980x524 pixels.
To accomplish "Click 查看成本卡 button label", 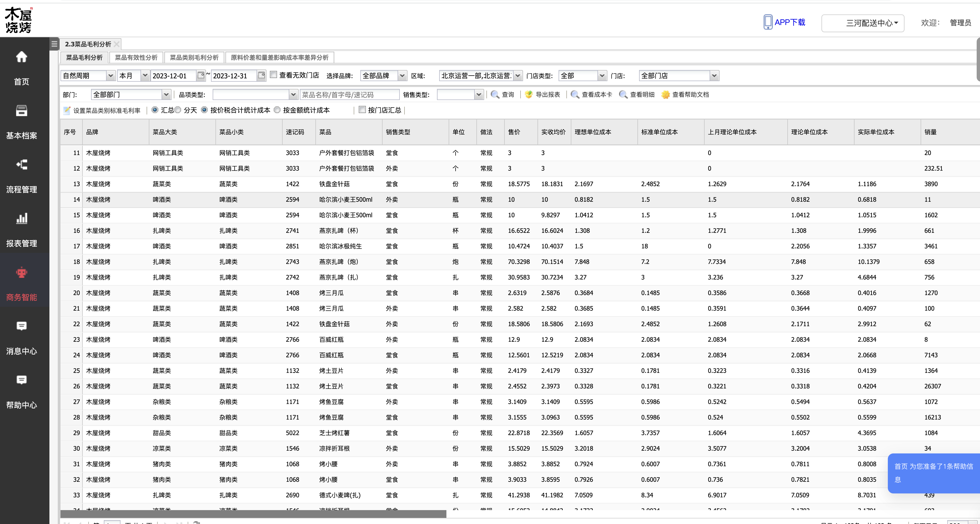I will pos(597,94).
